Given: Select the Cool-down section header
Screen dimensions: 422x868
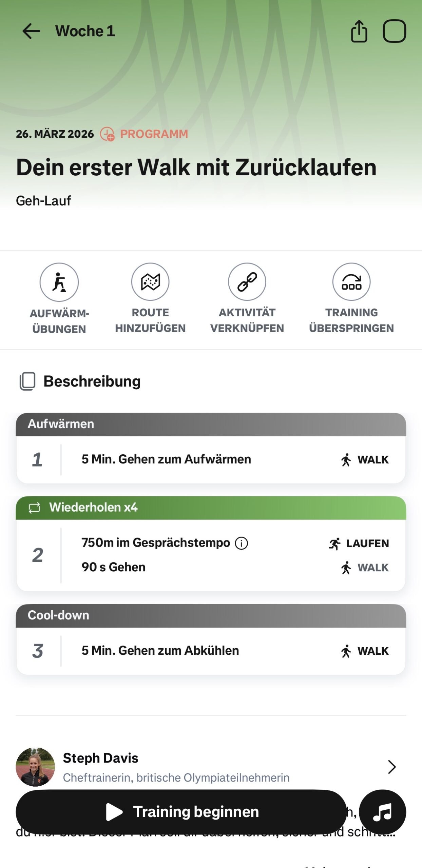Looking at the screenshot, I should pos(210,615).
